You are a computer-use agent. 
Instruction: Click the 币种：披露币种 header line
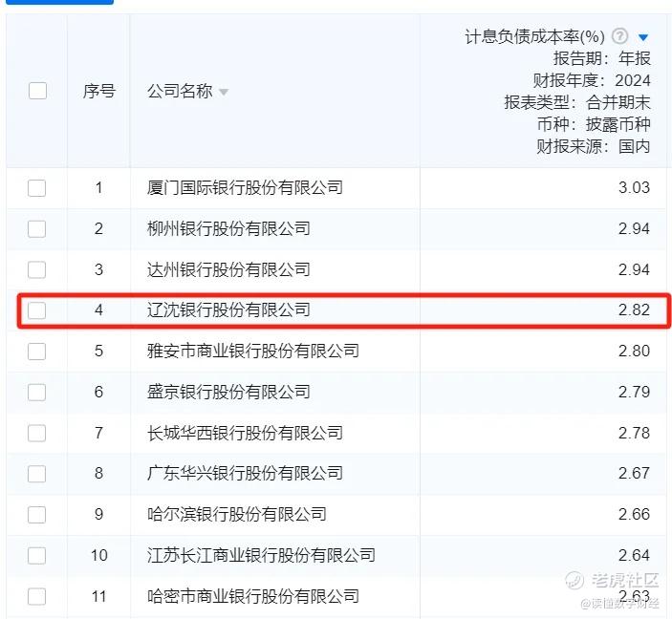(594, 124)
